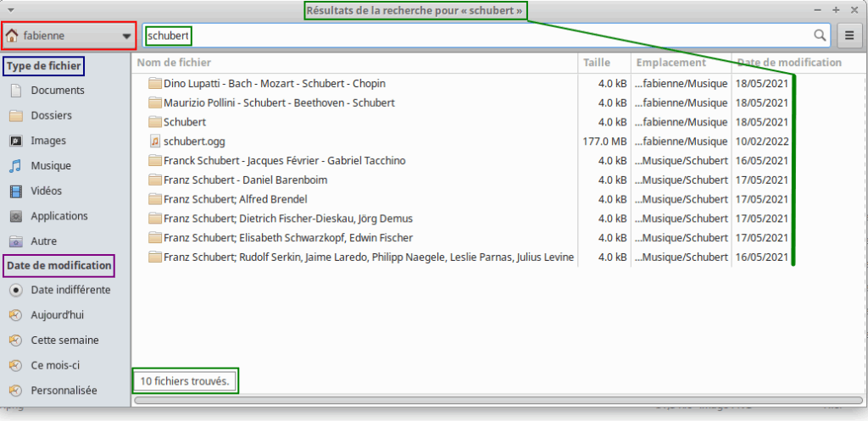The height and width of the screenshot is (421, 868).
Task: Click the schubert.ogg audio file icon
Action: click(155, 141)
